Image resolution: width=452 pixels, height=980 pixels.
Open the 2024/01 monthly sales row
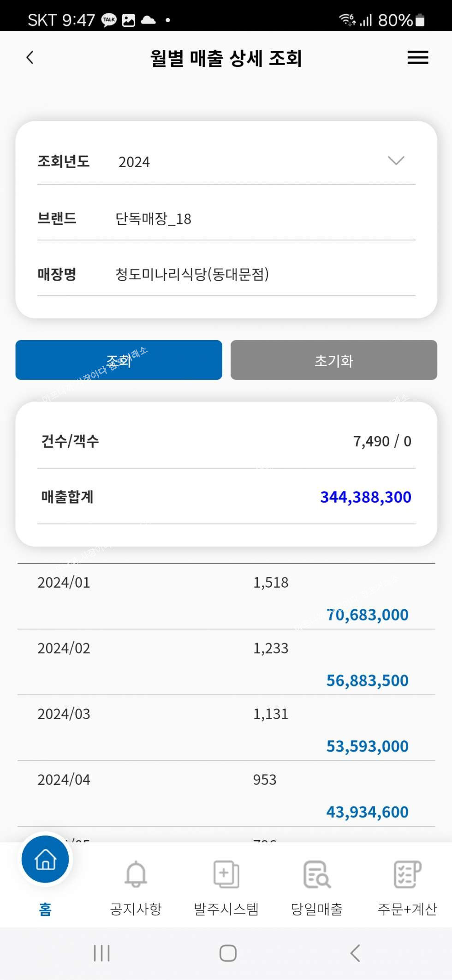click(x=226, y=596)
